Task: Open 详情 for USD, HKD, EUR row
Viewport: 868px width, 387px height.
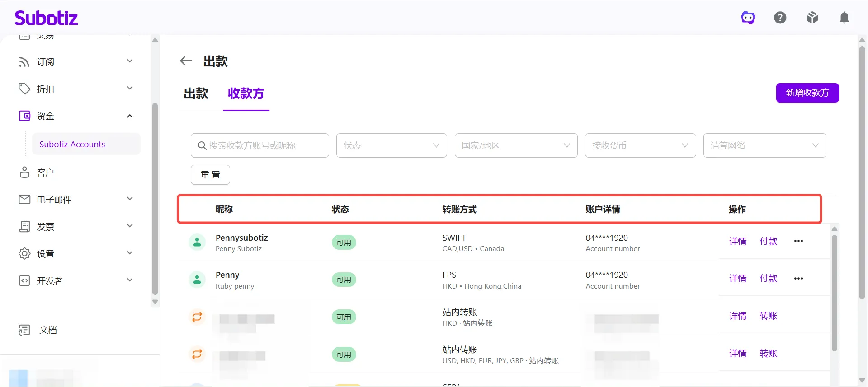Action: coord(738,354)
